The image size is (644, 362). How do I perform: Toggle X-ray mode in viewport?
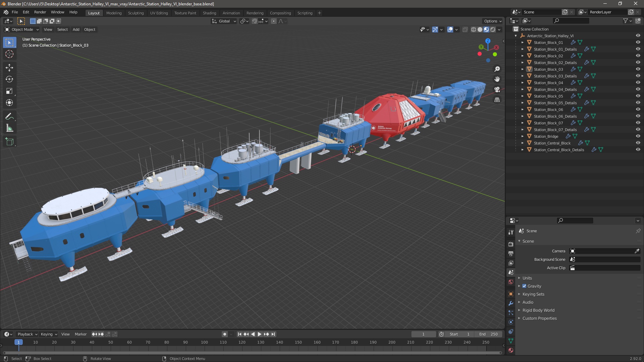(x=465, y=29)
